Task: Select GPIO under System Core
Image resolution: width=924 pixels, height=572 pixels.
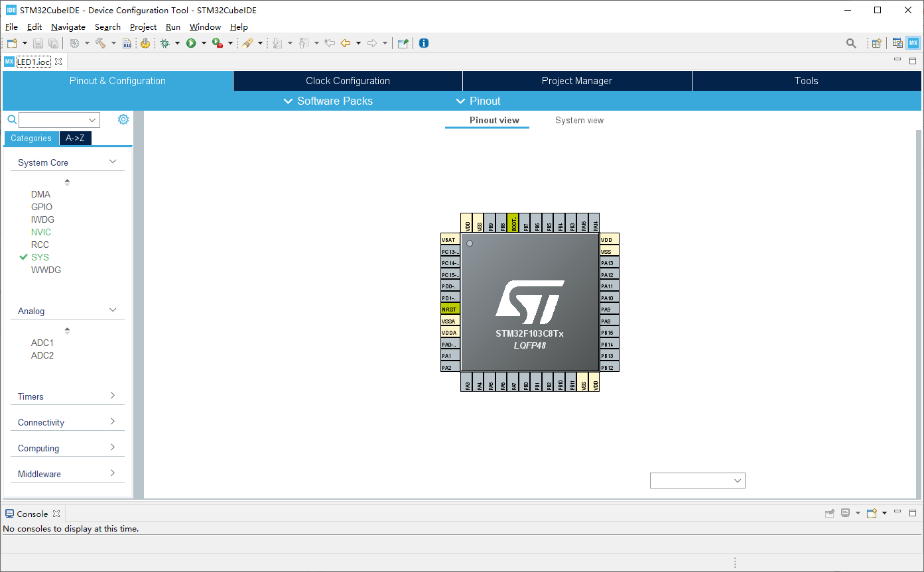Action: coord(41,207)
